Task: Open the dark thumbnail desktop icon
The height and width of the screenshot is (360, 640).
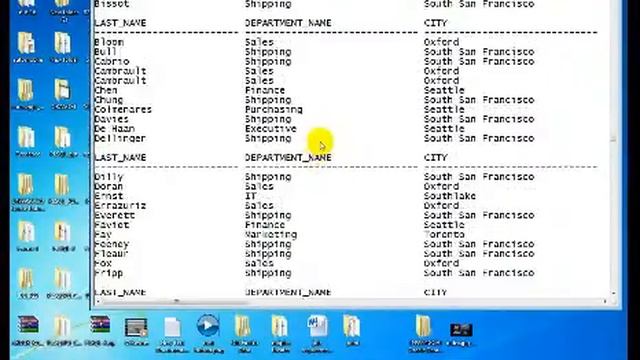Action: pyautogui.click(x=461, y=330)
